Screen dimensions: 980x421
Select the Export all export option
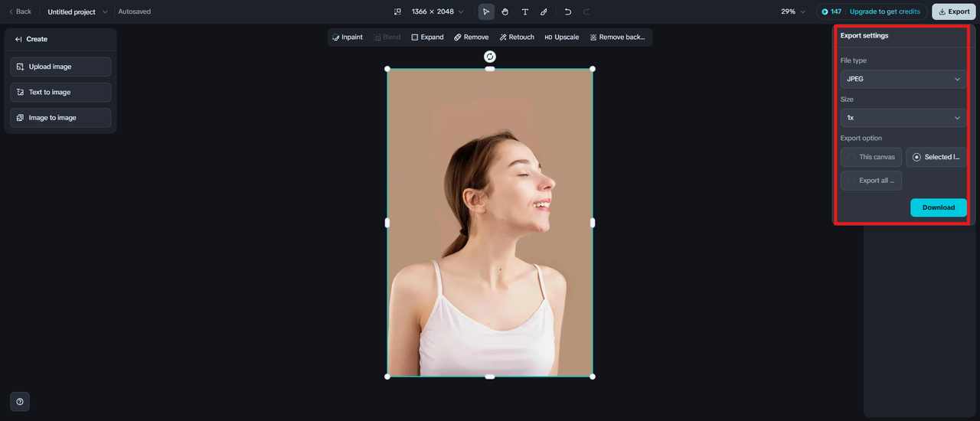tap(871, 181)
